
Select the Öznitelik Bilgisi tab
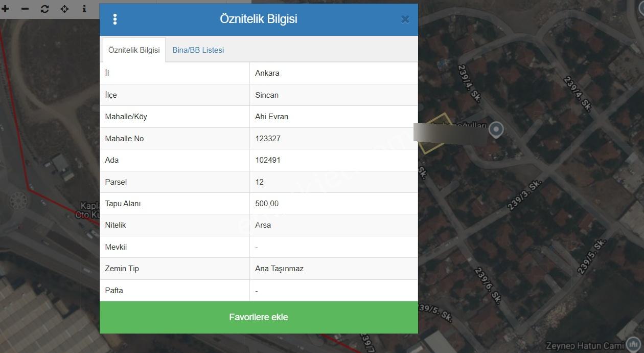(134, 50)
